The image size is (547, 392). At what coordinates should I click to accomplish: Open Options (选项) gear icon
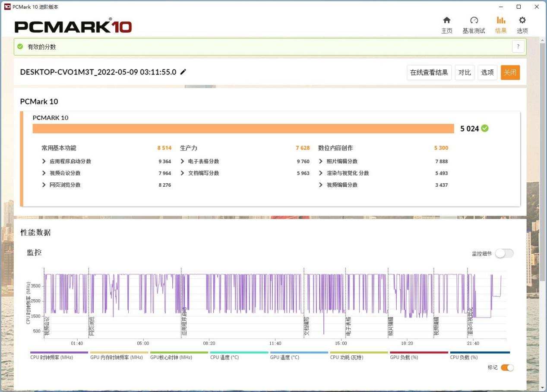[522, 20]
